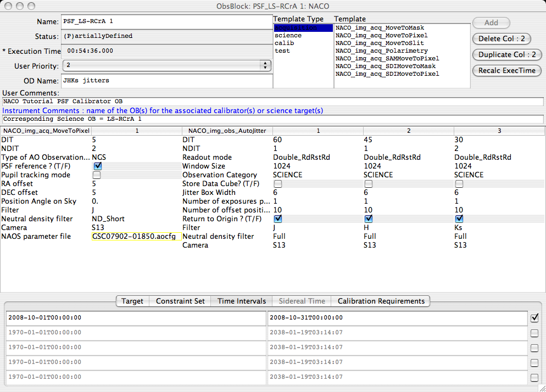Select AutoJitter column header 2
The height and width of the screenshot is (392, 546).
click(409, 131)
